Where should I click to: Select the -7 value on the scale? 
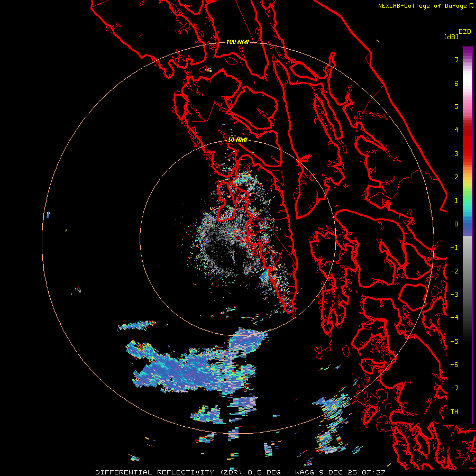coord(454,388)
